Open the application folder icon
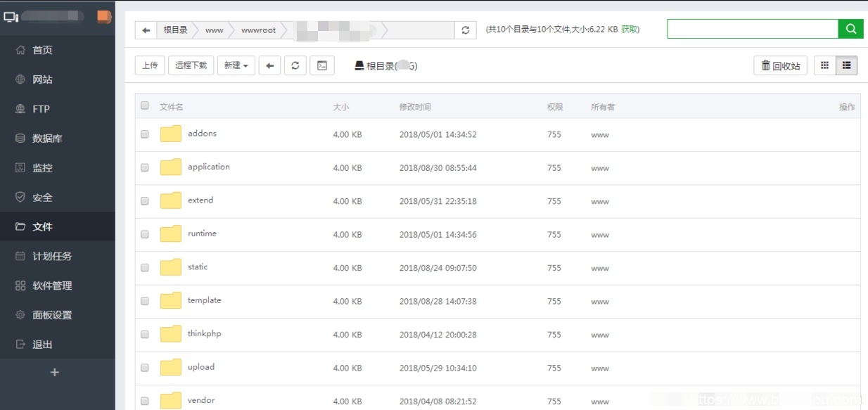 coord(171,167)
